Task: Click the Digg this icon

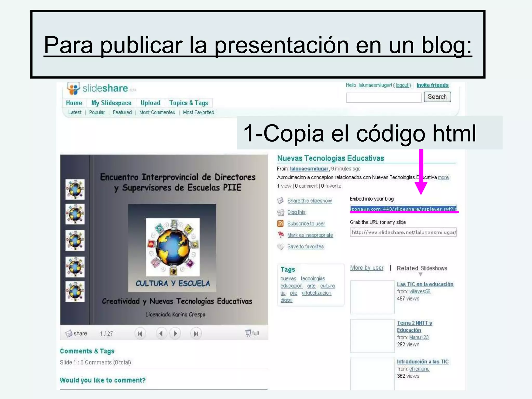Action: [281, 212]
